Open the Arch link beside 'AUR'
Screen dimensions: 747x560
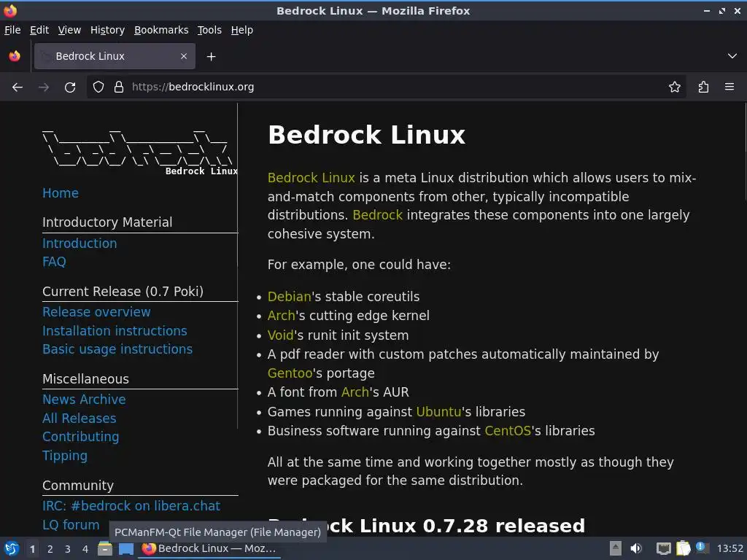tap(355, 392)
